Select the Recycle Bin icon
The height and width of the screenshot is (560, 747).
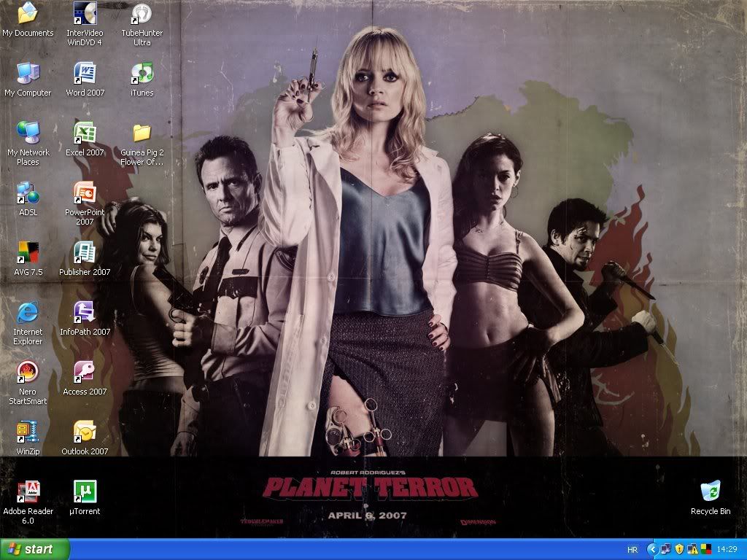[710, 491]
